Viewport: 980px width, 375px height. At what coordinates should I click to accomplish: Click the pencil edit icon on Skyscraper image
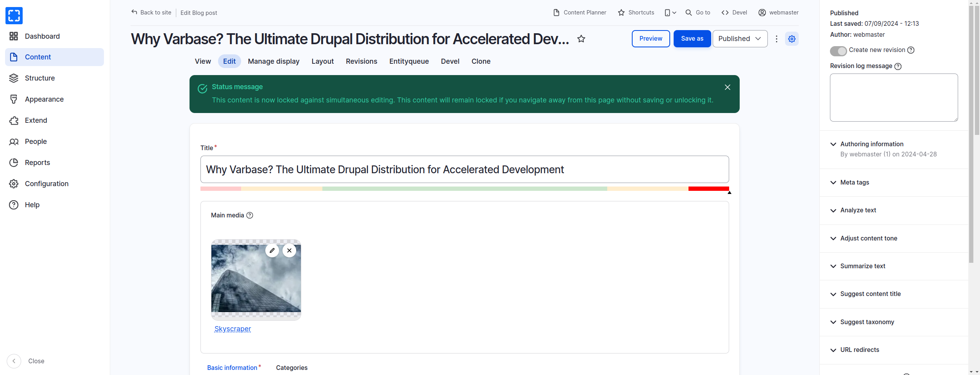[272, 251]
